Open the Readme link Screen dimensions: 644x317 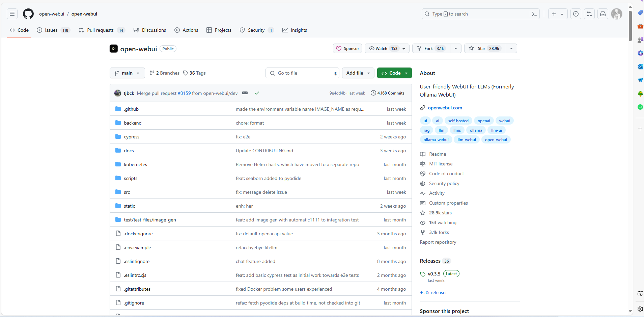pyautogui.click(x=438, y=154)
